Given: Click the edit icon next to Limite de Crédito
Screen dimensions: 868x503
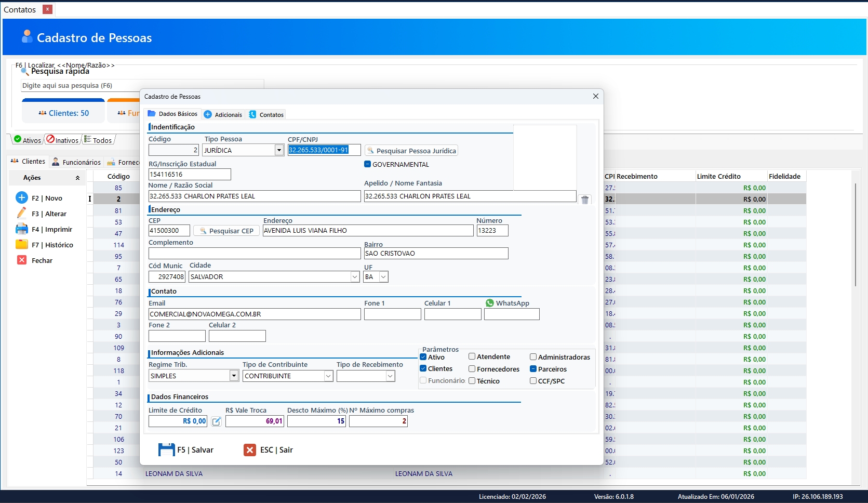Looking at the screenshot, I should coord(217,421).
